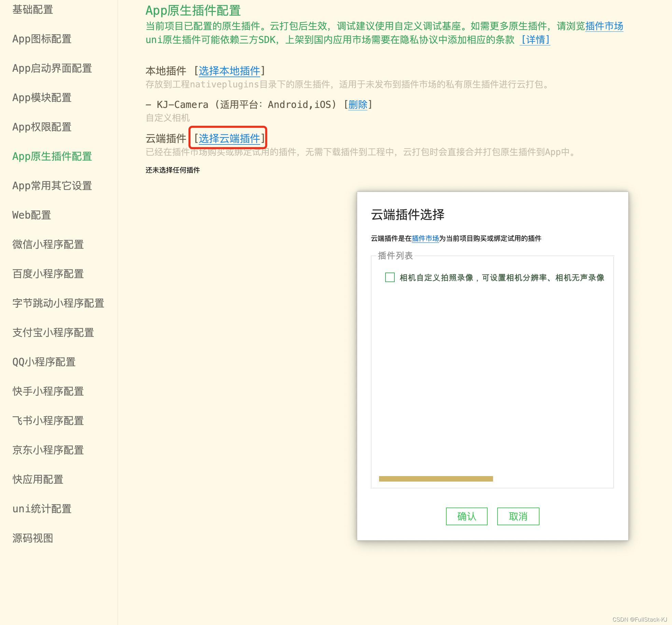The height and width of the screenshot is (625, 672).
Task: Open the 详情 privacy details link
Action: coord(535,40)
